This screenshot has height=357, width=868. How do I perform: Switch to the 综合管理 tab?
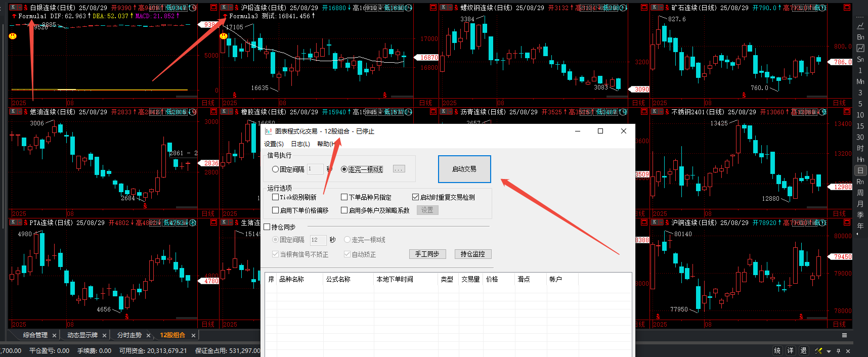click(x=35, y=335)
